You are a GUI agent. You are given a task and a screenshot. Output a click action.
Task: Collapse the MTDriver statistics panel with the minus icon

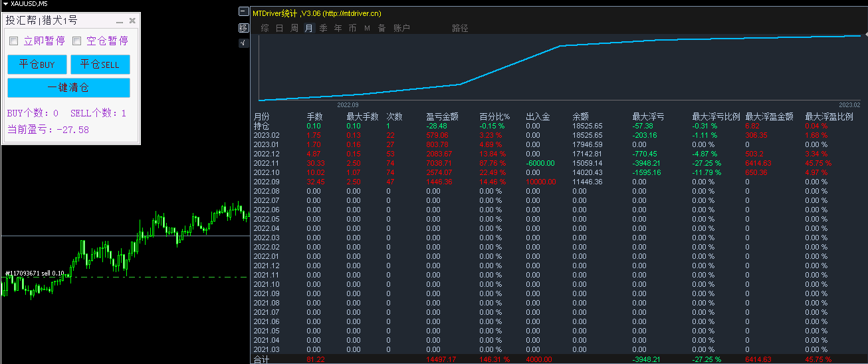(243, 12)
